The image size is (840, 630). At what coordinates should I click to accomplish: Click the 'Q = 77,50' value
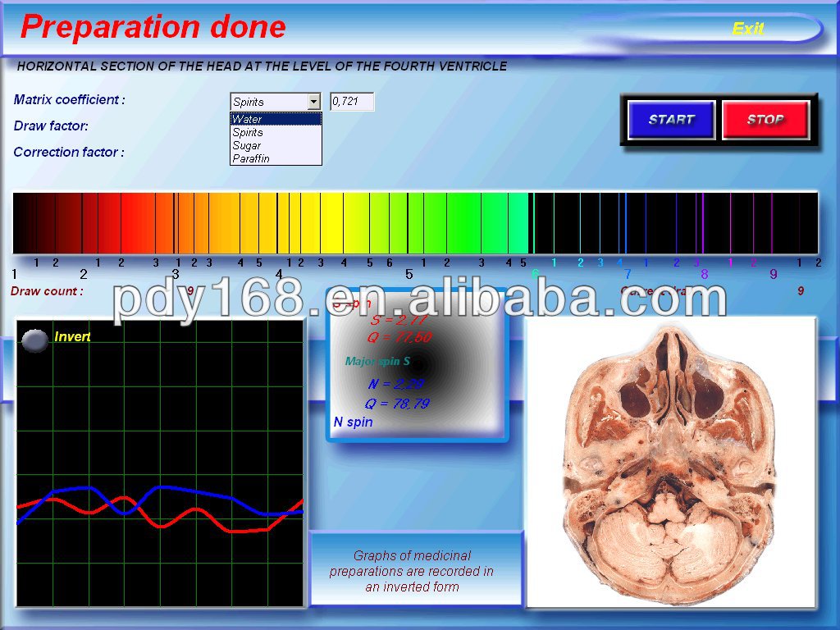399,337
